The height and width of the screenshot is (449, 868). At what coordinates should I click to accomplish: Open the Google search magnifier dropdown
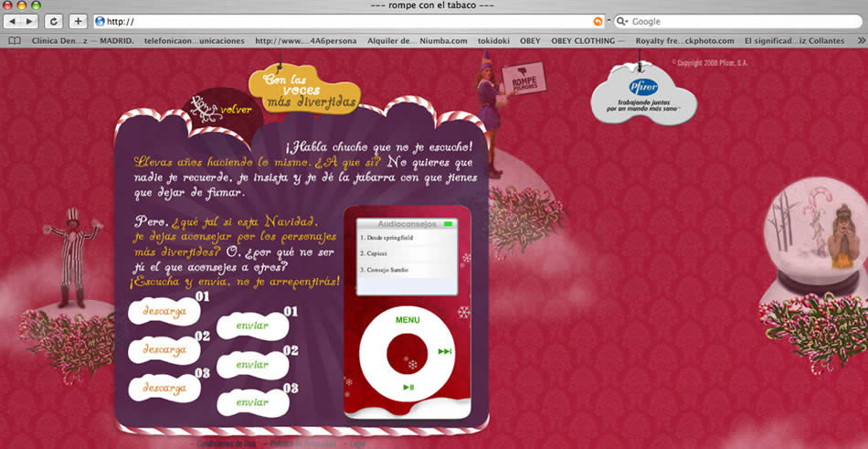(x=623, y=22)
